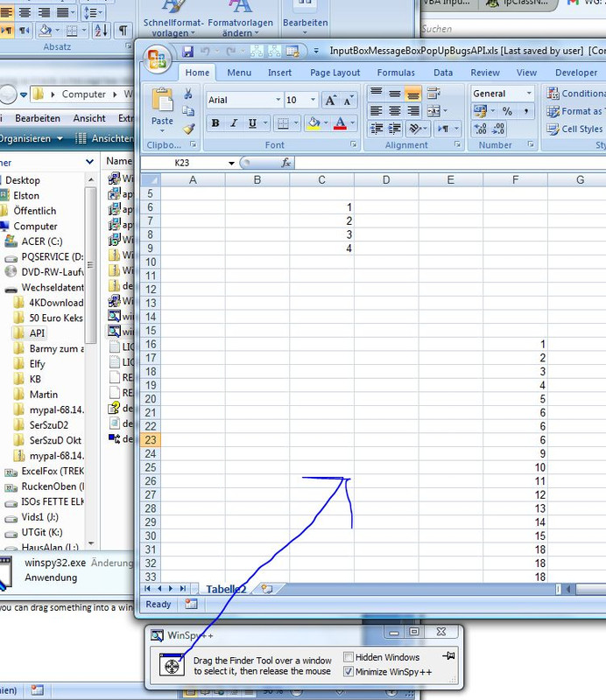Click the Paste clipboard icon
Viewport: 606px width, 700px height.
tap(162, 100)
